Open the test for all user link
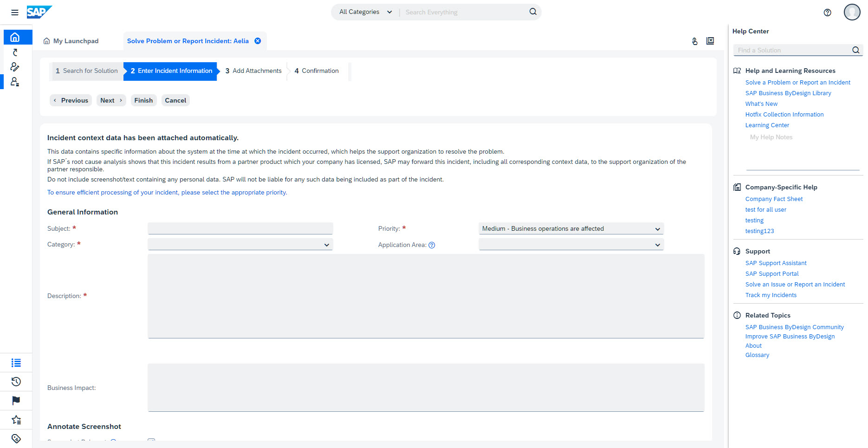The image size is (868, 448). (766, 210)
